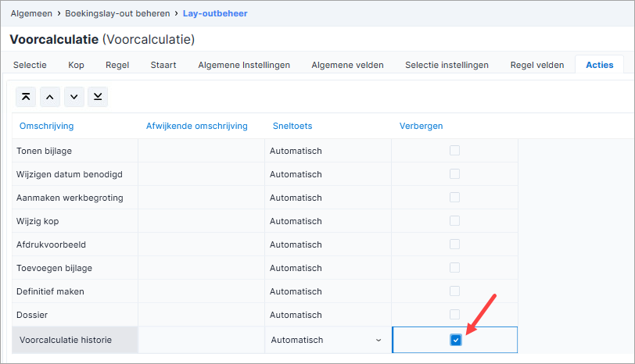Go to Regel velden tab

click(537, 65)
